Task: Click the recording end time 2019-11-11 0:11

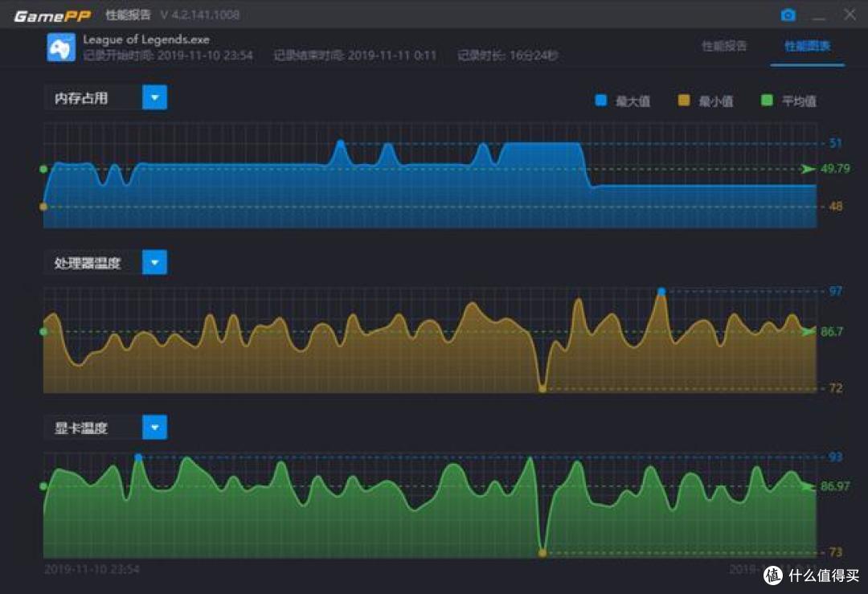Action: click(355, 55)
